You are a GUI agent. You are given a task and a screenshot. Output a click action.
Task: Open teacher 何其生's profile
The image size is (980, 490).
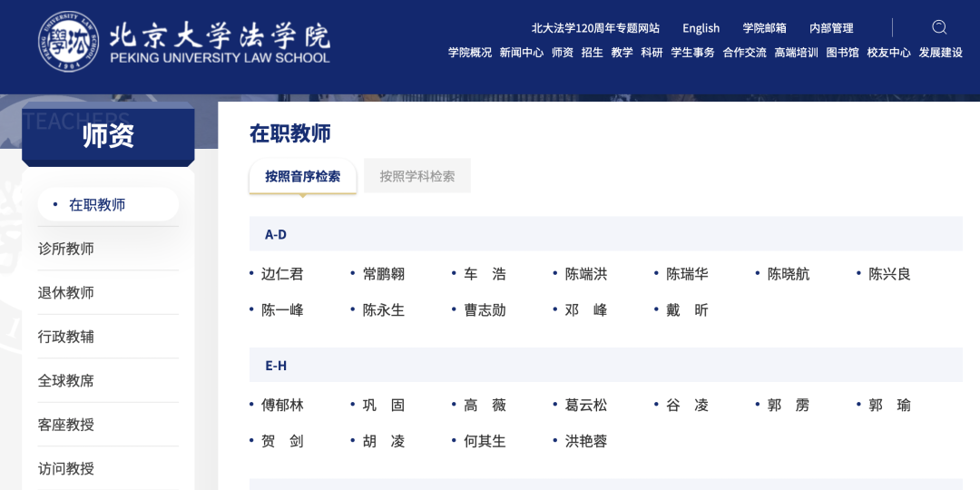click(x=485, y=441)
